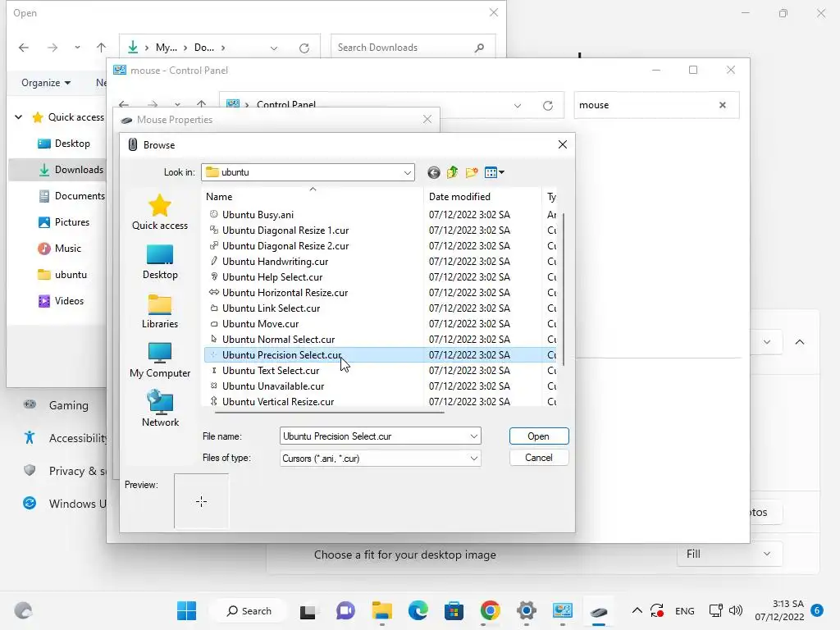The width and height of the screenshot is (840, 630).
Task: Click the vertical scrollbar of the file list
Action: (x=563, y=290)
